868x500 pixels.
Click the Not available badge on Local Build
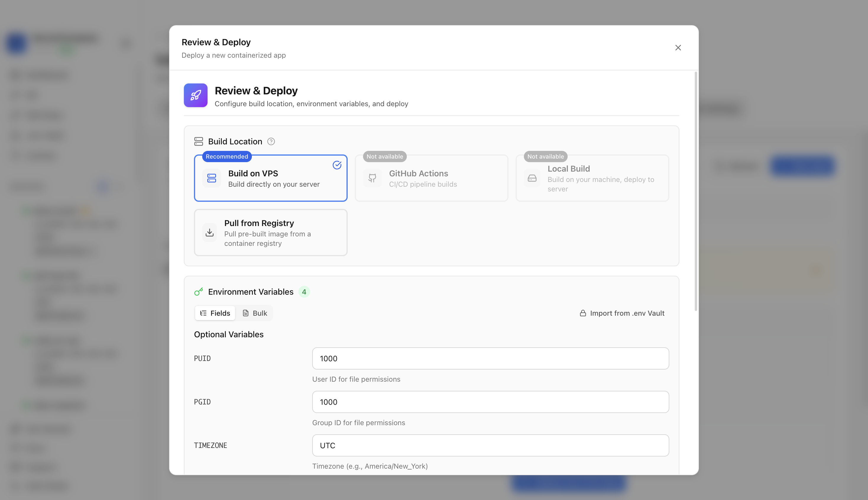tap(545, 156)
